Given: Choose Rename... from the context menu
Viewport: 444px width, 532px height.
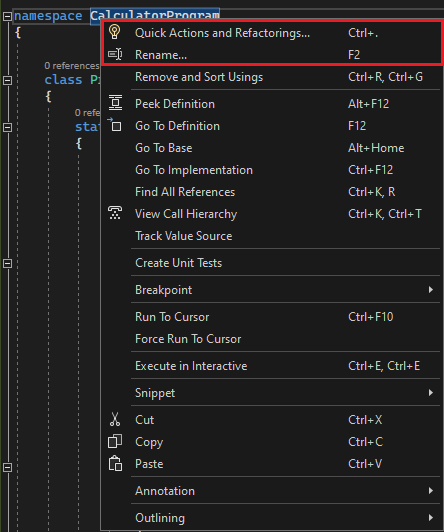Looking at the screenshot, I should pyautogui.click(x=272, y=55).
